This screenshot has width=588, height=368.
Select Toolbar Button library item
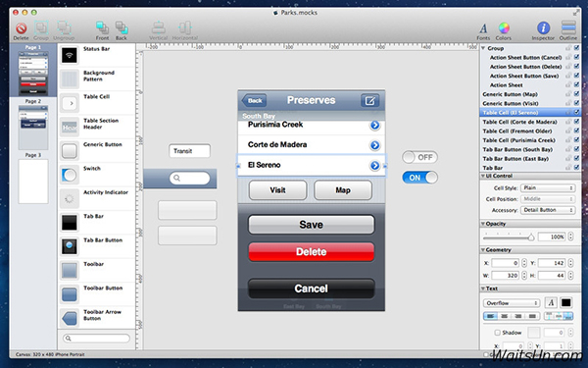[96, 294]
